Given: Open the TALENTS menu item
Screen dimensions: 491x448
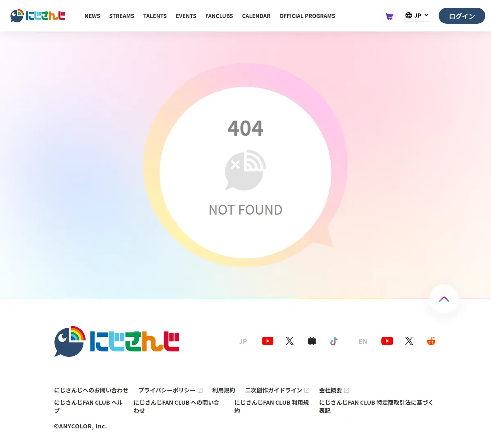Looking at the screenshot, I should click(155, 16).
